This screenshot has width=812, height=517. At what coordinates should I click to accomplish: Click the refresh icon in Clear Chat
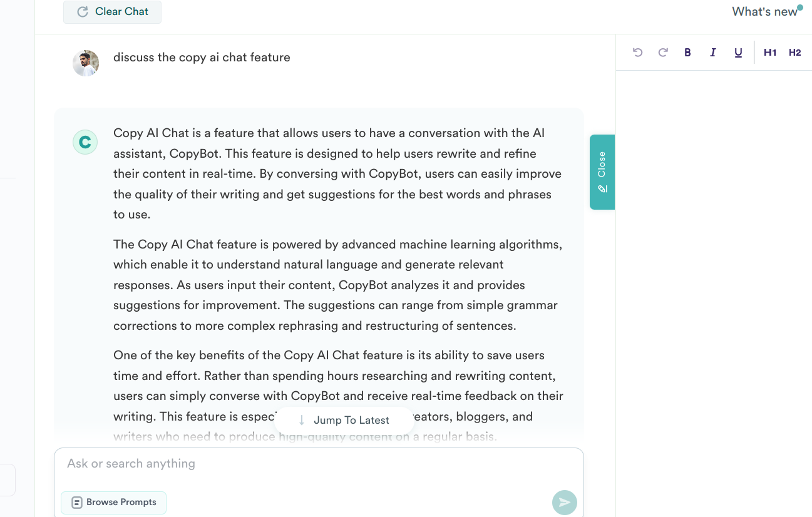coord(82,12)
